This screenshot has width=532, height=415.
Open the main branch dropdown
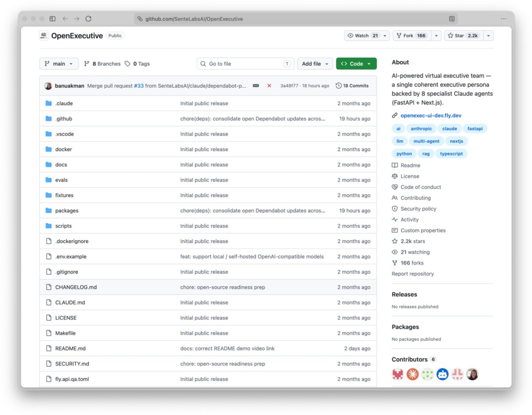(x=59, y=63)
